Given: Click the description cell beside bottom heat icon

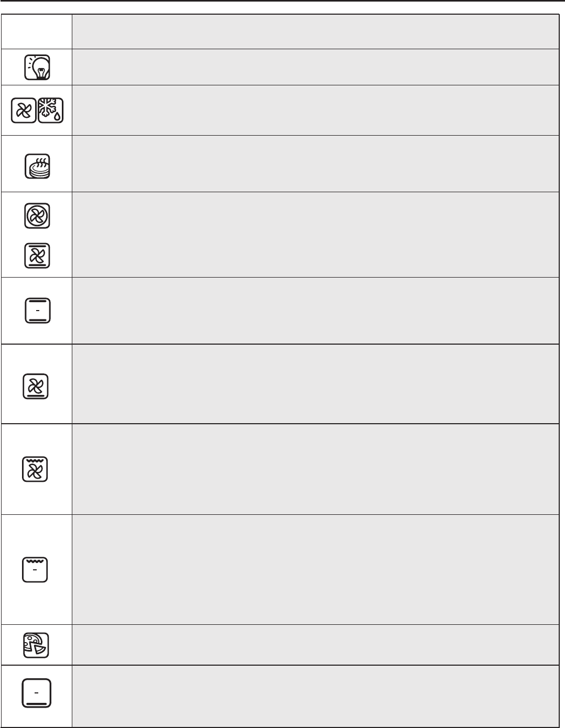Looking at the screenshot, I should [314, 696].
